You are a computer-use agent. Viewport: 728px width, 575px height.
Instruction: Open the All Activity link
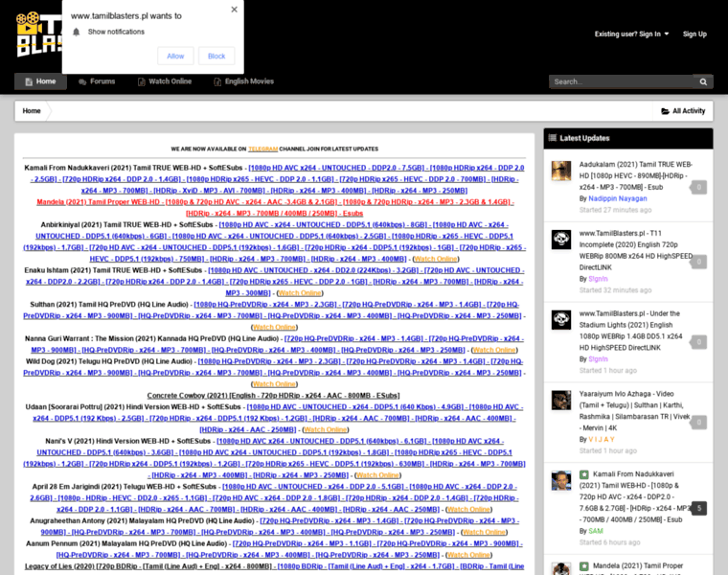coord(683,111)
